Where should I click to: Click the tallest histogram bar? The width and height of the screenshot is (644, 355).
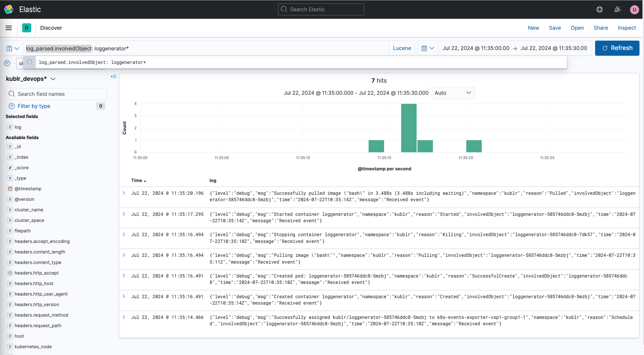point(409,128)
